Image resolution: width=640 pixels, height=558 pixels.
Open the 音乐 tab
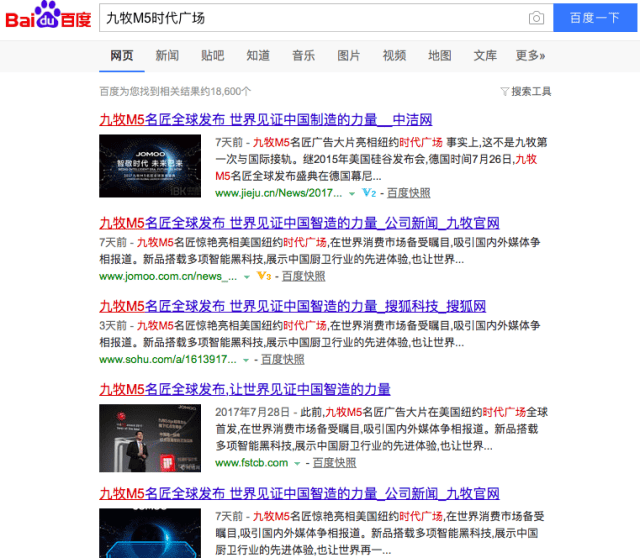[x=303, y=56]
